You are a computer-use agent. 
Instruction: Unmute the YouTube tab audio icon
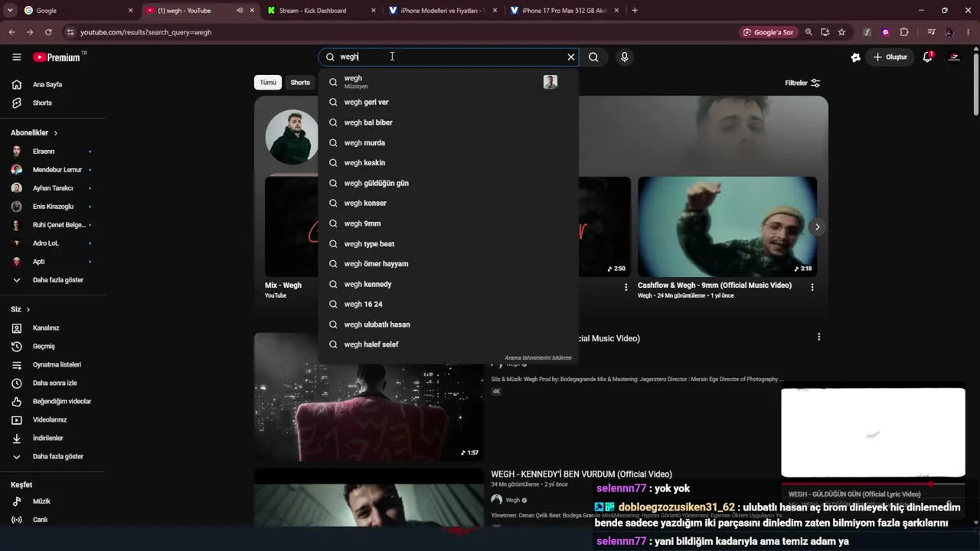click(240, 11)
